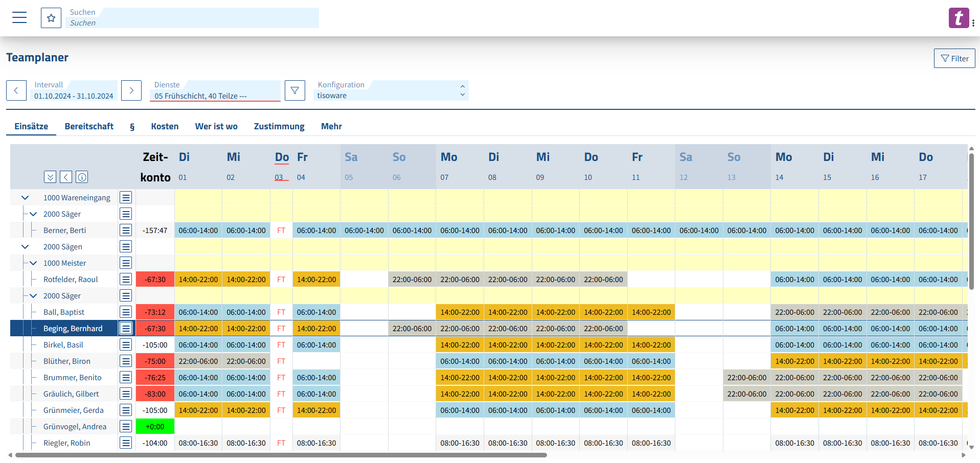Click the Filter button
This screenshot has width=980, height=463.
coord(954,58)
